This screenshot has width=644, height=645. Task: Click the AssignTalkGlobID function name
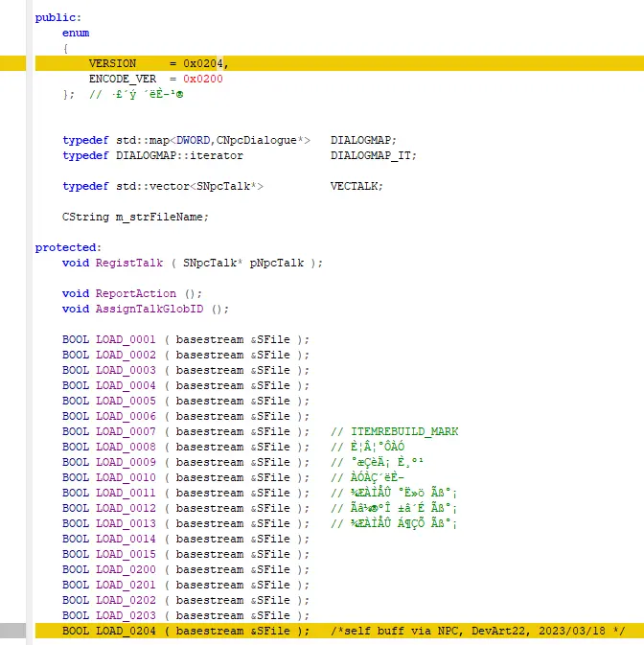pos(149,309)
